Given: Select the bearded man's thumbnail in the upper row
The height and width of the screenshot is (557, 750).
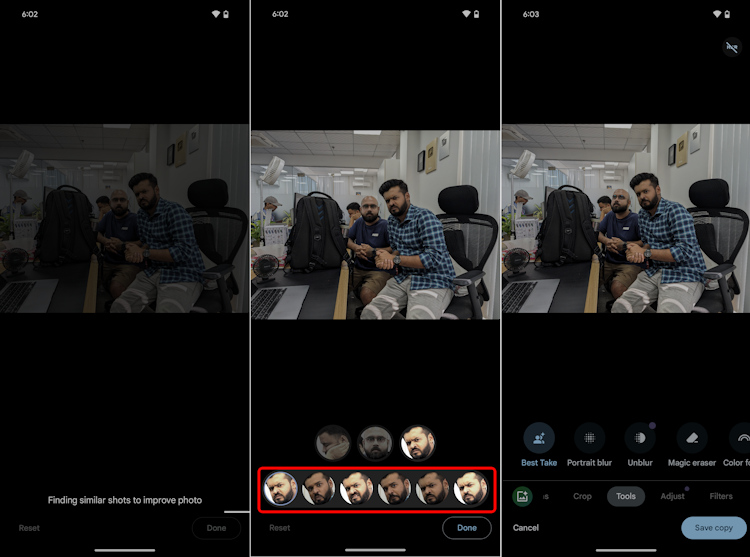Looking at the screenshot, I should point(418,443).
